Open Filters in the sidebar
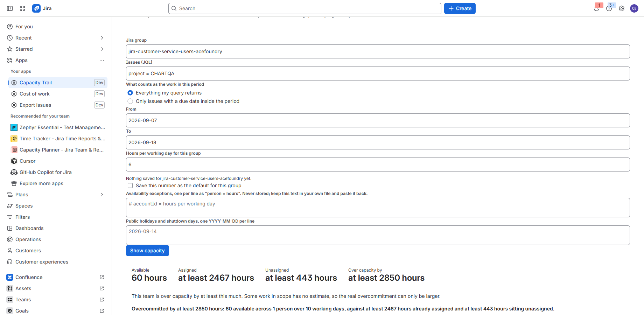This screenshot has width=644, height=315. click(56, 217)
